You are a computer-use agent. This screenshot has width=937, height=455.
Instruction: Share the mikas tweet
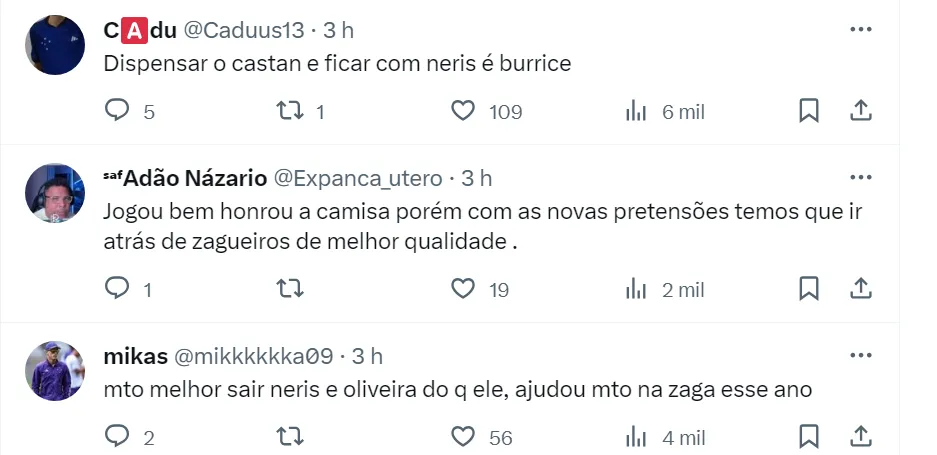pyautogui.click(x=860, y=437)
